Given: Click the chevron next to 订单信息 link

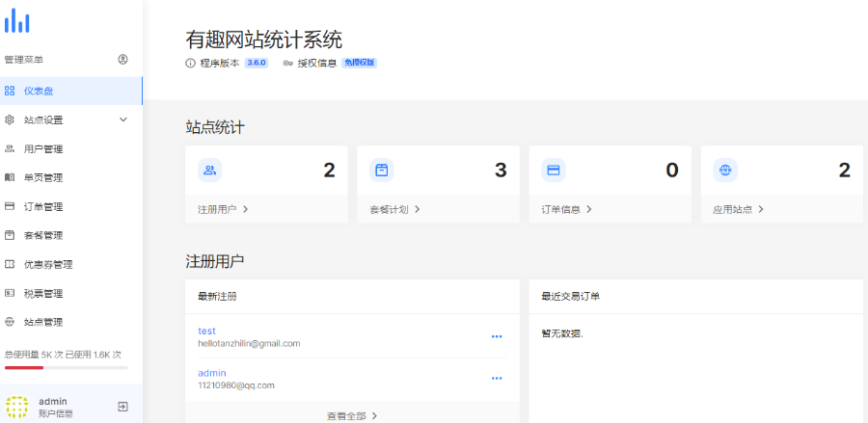Looking at the screenshot, I should click(x=589, y=209).
